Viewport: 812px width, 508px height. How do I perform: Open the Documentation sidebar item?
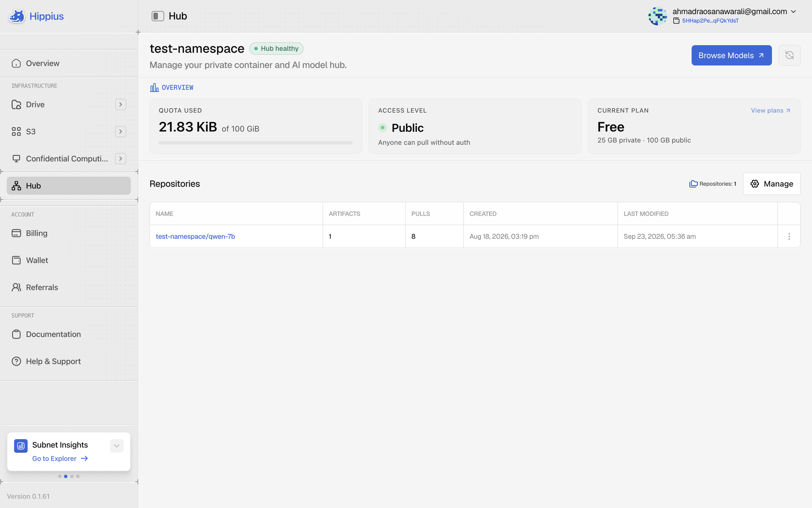tap(69, 334)
